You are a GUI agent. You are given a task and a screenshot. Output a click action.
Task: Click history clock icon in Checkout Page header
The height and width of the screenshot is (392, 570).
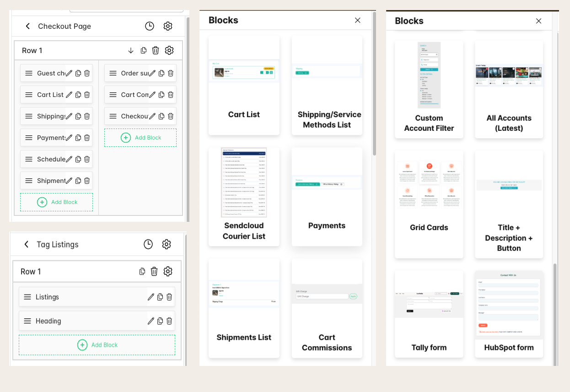point(150,26)
